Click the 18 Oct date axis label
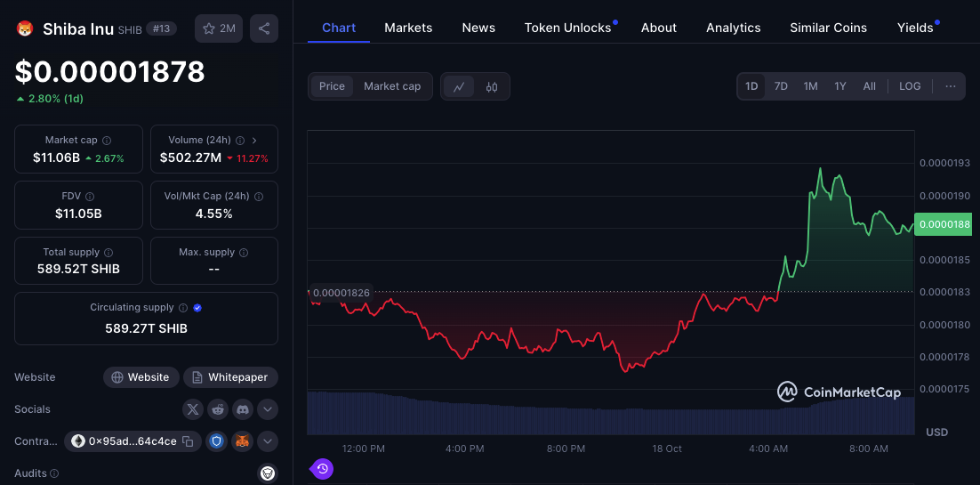This screenshot has height=485, width=980. click(666, 449)
